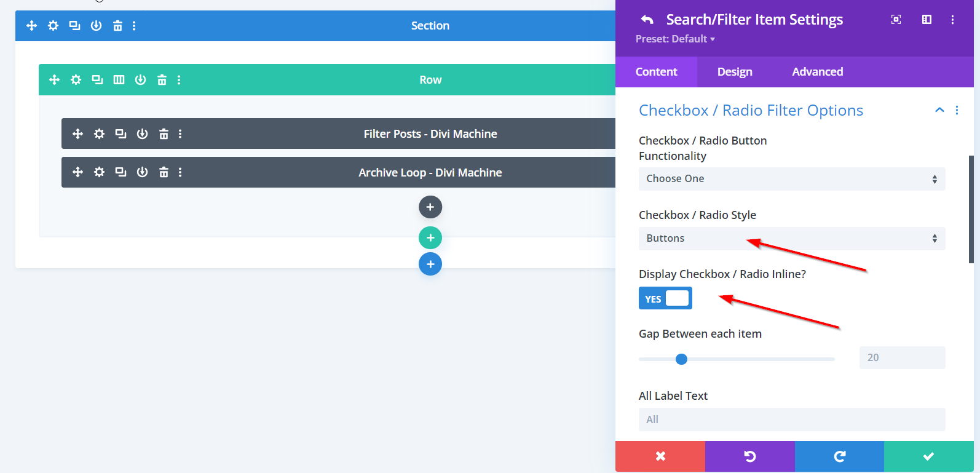Save changes with green checkmark button

tap(928, 456)
